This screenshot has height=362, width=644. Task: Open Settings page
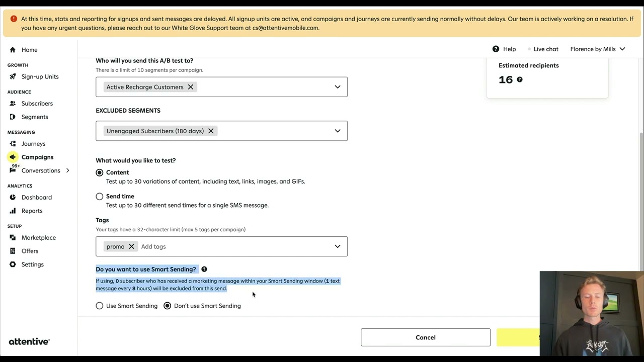[33, 264]
